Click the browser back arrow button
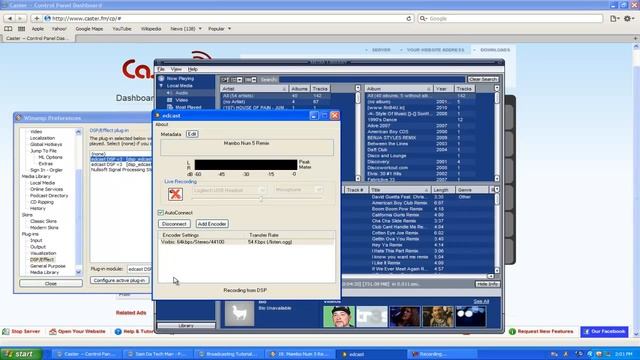Screen dimensions: 640x360 10,18
